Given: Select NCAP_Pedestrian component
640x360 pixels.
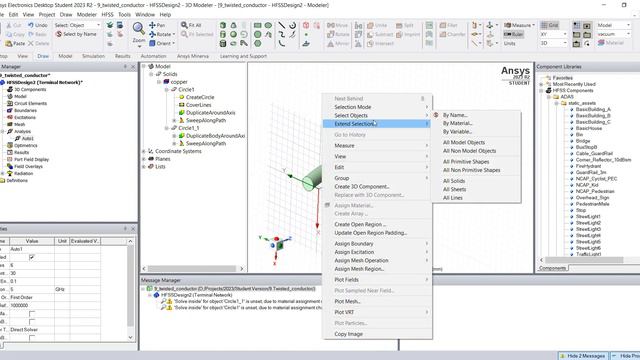Looking at the screenshot, I should coord(595,191).
